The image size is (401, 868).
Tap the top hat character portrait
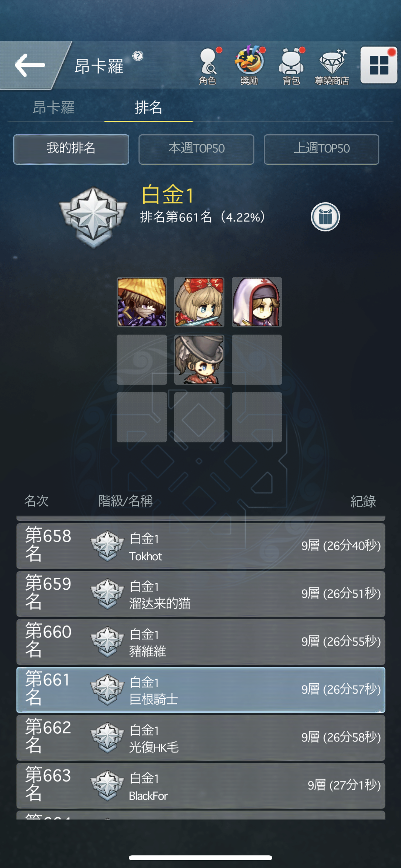tap(199, 359)
